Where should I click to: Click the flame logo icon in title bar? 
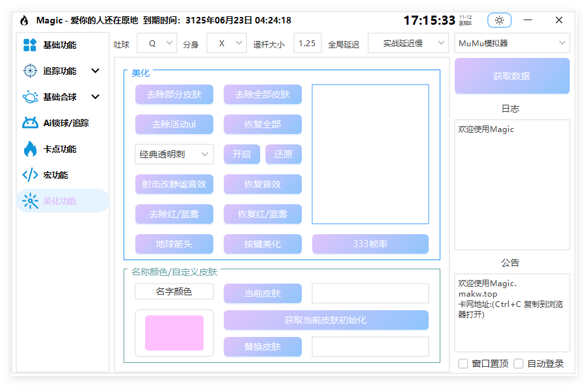pos(24,20)
